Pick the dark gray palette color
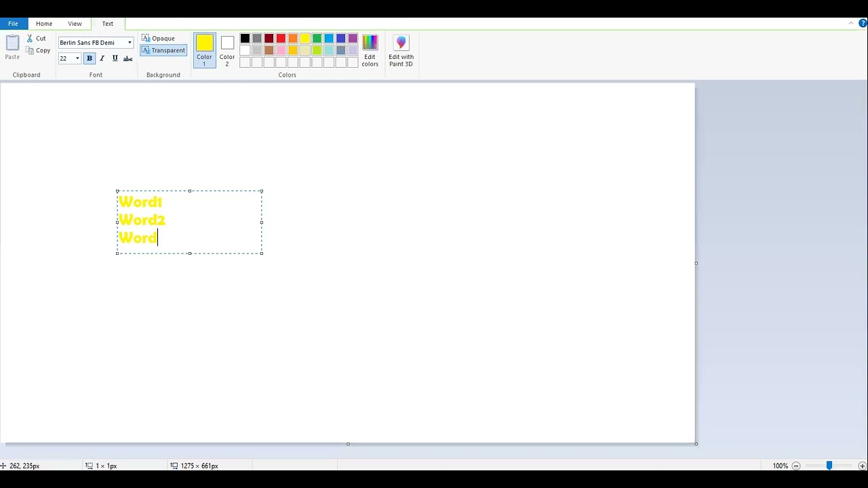Screen dimensions: 868x488 [x=257, y=39]
